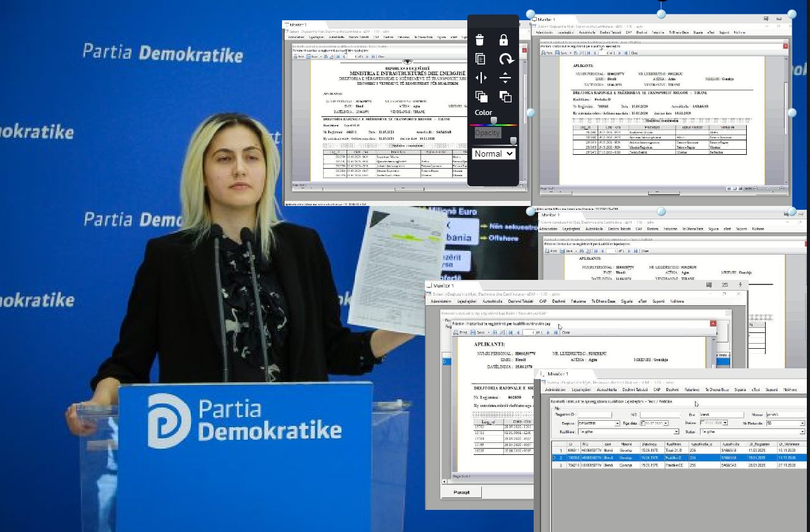Toggle the Deri me date checkbox
Viewport: 810px width, 532px height.
point(702,423)
